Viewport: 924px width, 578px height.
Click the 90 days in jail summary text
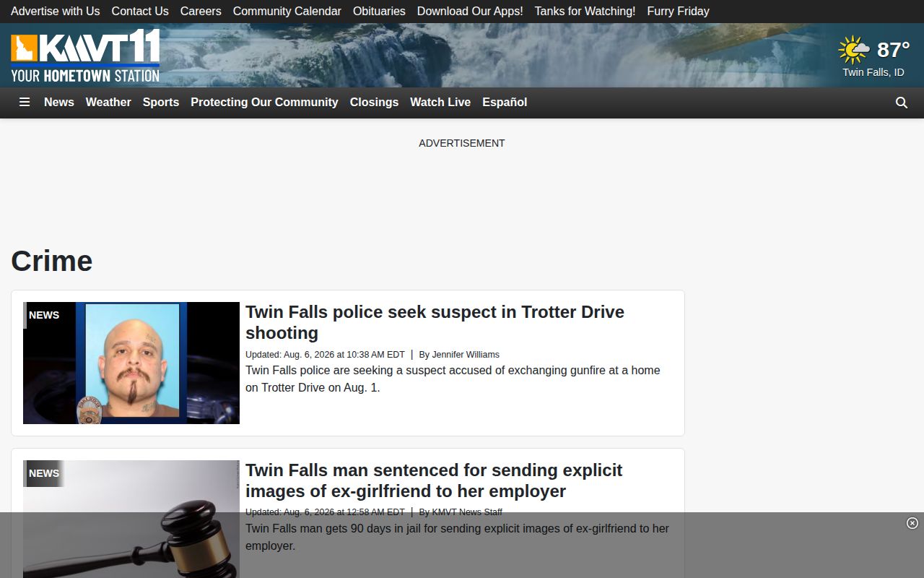457,537
